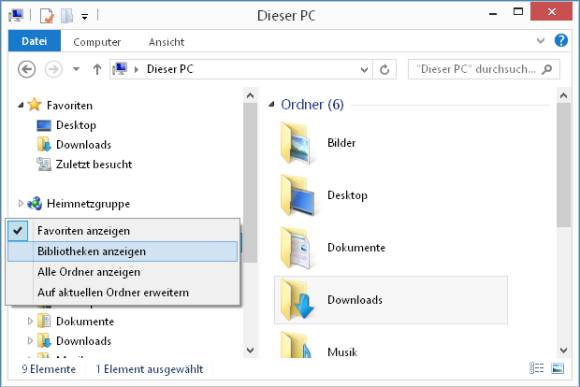The image size is (580, 387).
Task: Toggle Favoriten anzeigen checked menu item
Action: click(x=123, y=231)
